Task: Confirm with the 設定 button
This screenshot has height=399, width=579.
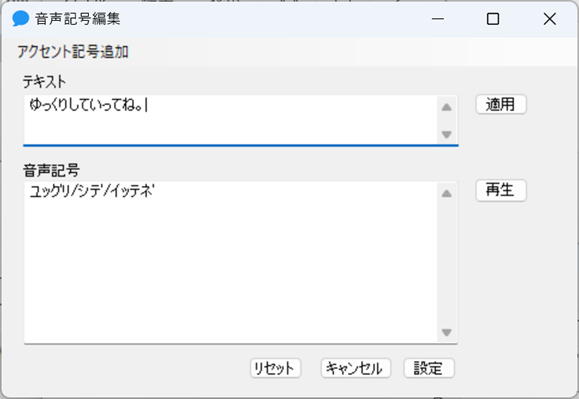Action: [429, 368]
